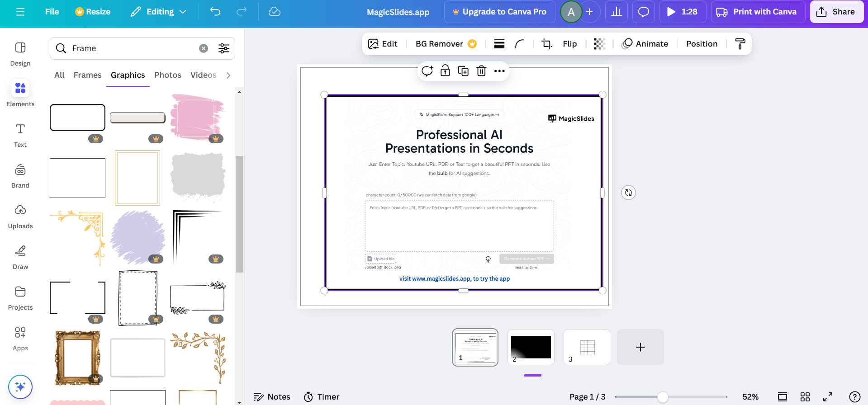This screenshot has width=868, height=405.
Task: Open the Apps sidebar panel
Action: pyautogui.click(x=20, y=339)
